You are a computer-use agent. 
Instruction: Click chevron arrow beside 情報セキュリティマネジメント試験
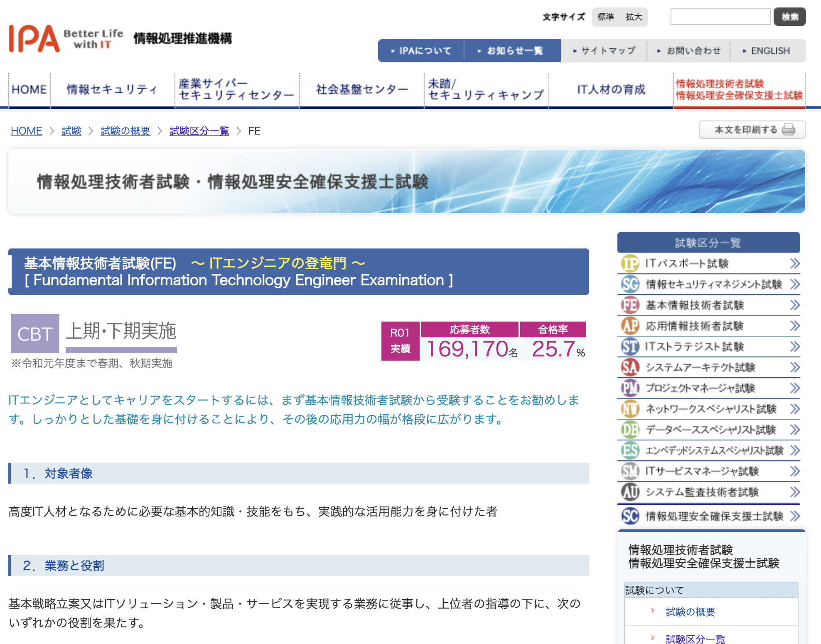(x=795, y=284)
